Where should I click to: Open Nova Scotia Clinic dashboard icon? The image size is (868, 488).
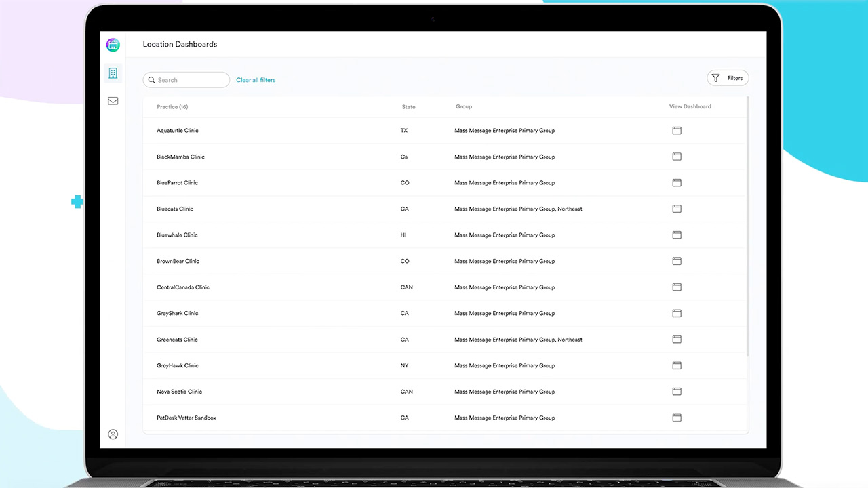coord(676,392)
